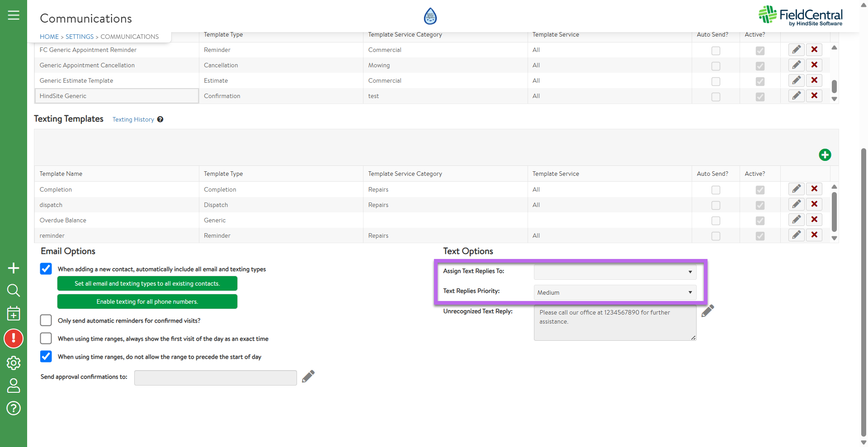This screenshot has width=868, height=447.
Task: Navigate to HOME via breadcrumb
Action: (x=49, y=37)
